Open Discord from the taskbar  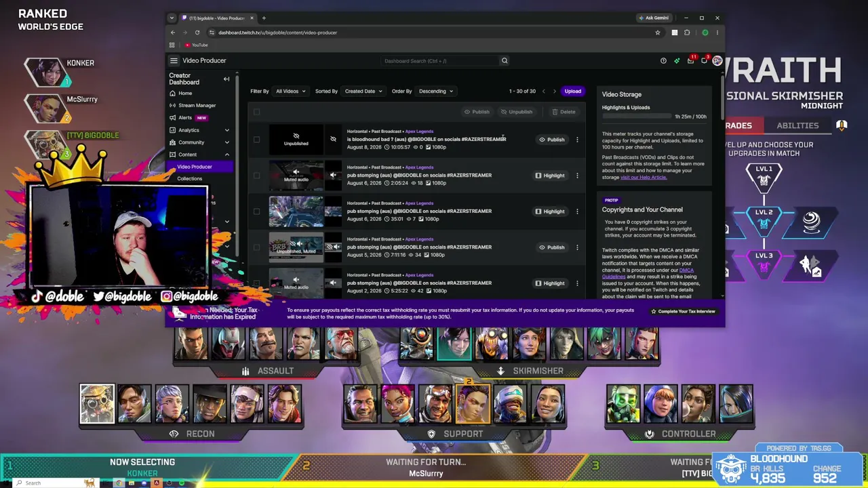144,483
